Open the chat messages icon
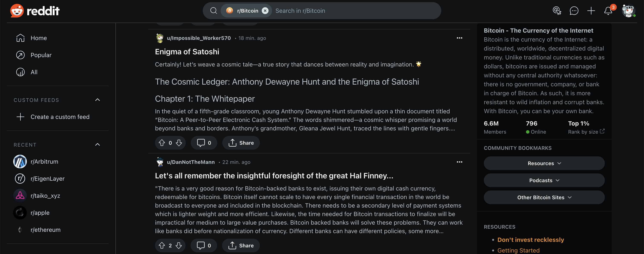 574,11
